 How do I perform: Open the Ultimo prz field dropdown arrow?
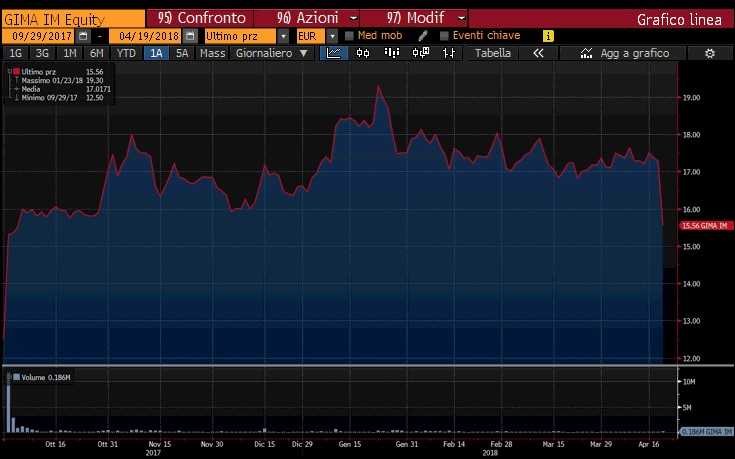coord(283,36)
